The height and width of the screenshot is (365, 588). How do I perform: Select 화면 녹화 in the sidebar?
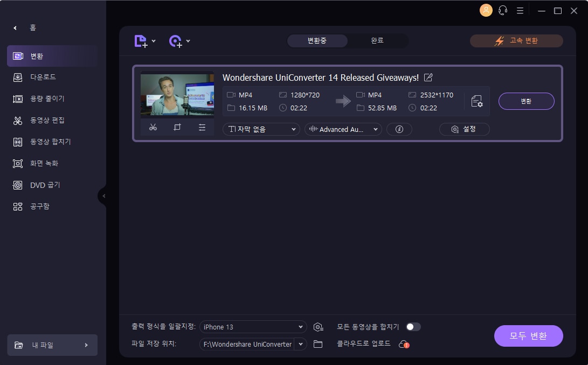coord(52,163)
